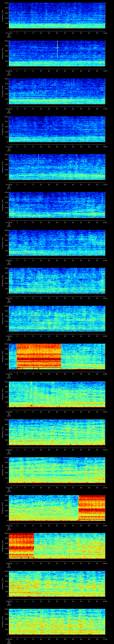Click the 16:22:00 start time label
This screenshot has height=644, width=114.
click(x=9, y=336)
